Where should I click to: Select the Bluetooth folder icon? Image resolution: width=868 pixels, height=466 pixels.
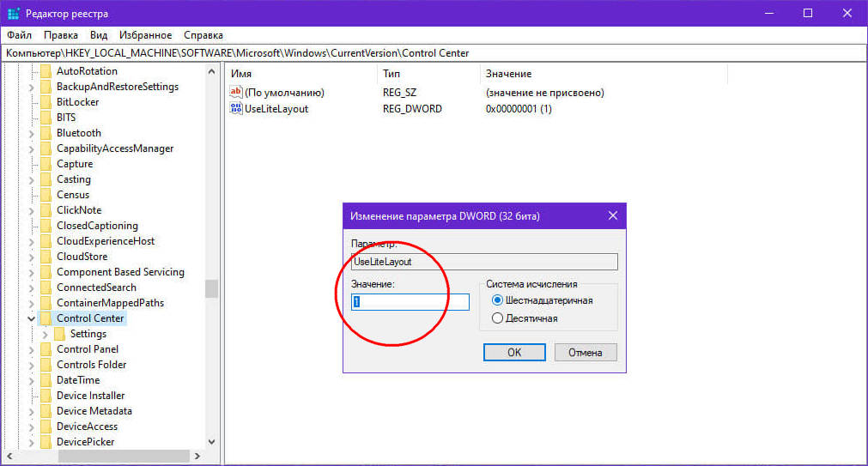pyautogui.click(x=46, y=133)
